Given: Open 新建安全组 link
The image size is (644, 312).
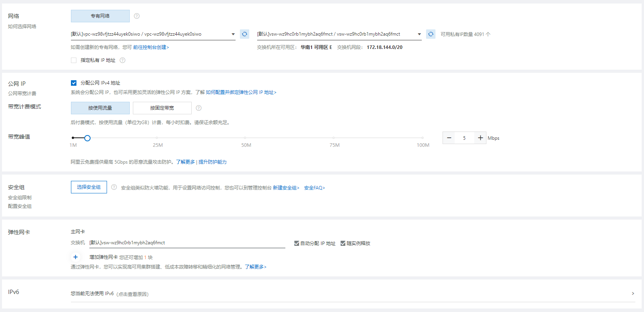Looking at the screenshot, I should click(x=286, y=188).
